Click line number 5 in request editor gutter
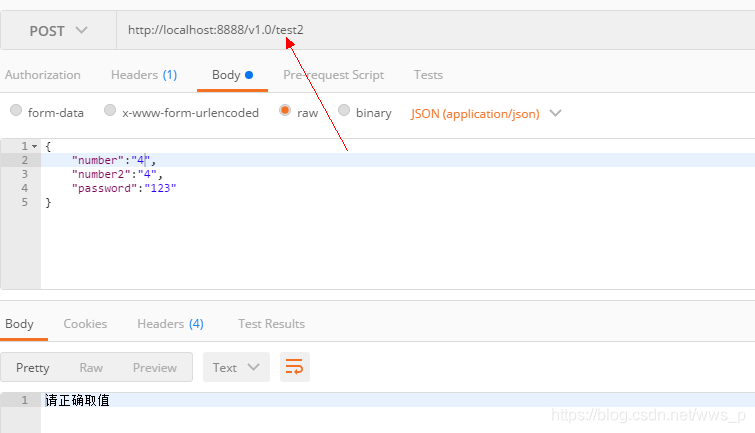The width and height of the screenshot is (755, 433). [x=25, y=202]
